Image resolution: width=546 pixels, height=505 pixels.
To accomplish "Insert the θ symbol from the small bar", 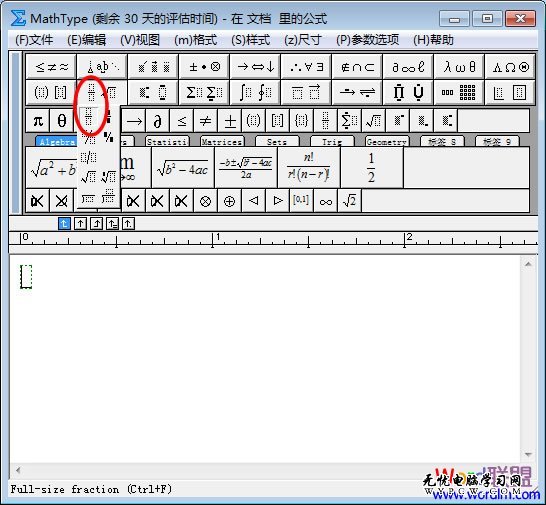I will [x=62, y=121].
